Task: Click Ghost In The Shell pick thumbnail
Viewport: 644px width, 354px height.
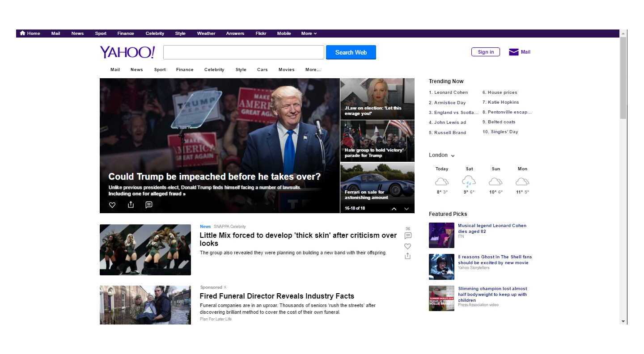Action: point(441,267)
